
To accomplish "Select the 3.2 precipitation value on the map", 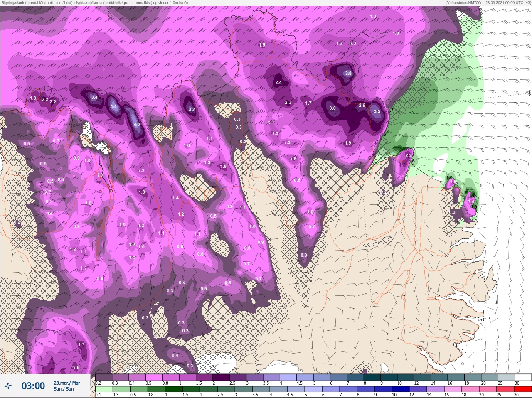I will [x=192, y=110].
